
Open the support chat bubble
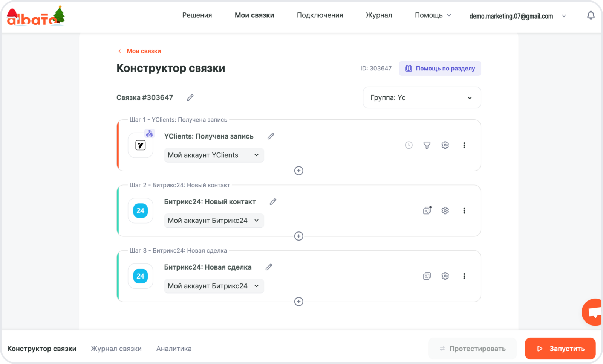coord(594,312)
